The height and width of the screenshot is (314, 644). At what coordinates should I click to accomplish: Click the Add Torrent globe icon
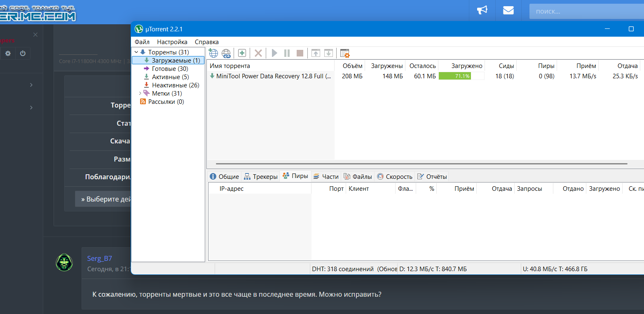click(213, 53)
